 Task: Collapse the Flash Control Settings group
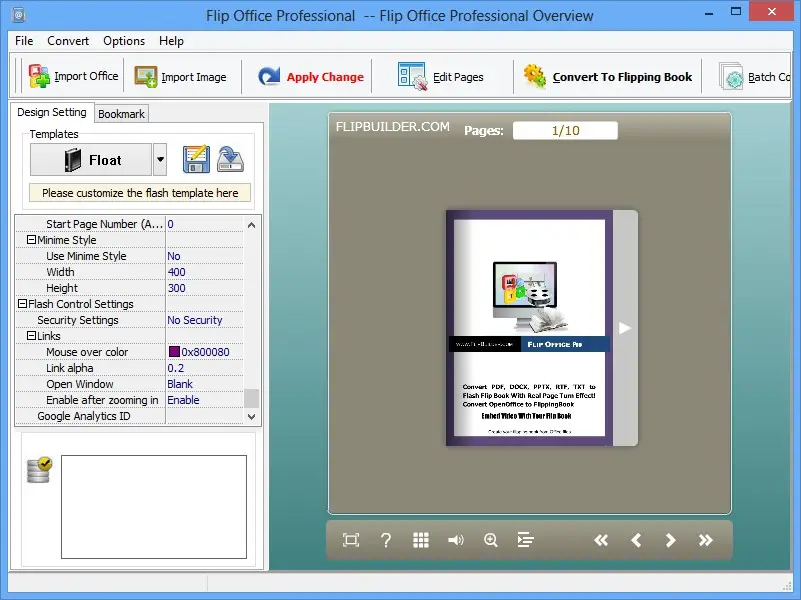22,304
